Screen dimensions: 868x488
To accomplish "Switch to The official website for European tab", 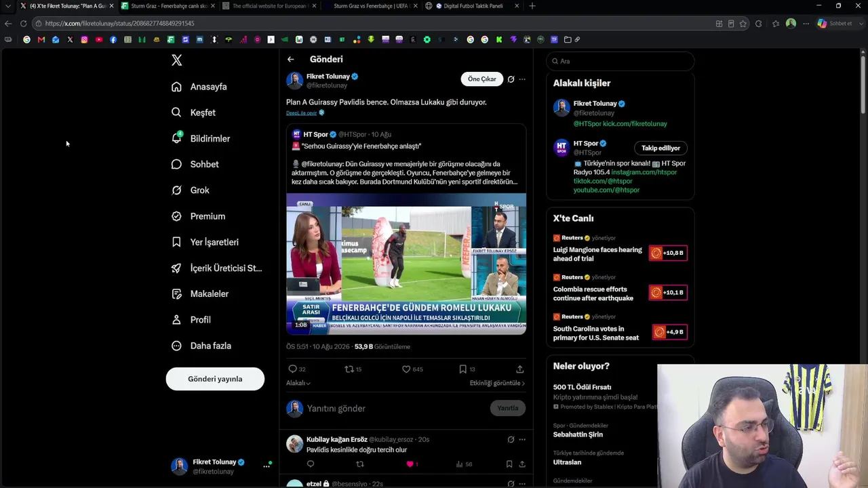I will [269, 6].
